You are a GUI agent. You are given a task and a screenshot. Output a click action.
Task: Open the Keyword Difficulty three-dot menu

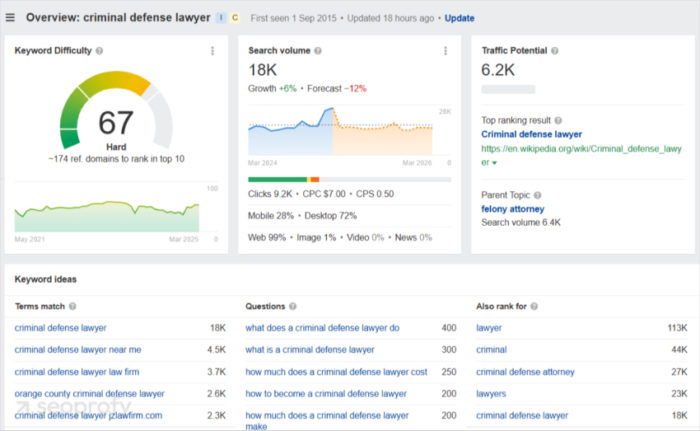(212, 51)
